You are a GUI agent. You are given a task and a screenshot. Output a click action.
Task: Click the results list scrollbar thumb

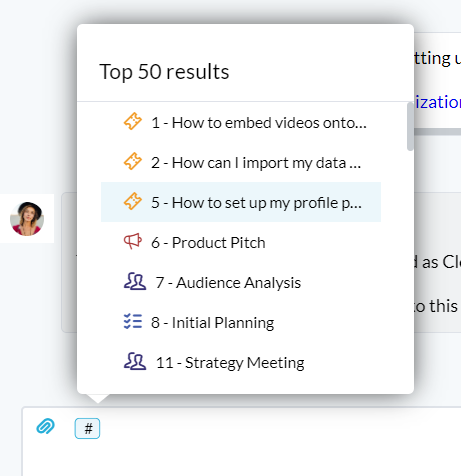click(410, 127)
